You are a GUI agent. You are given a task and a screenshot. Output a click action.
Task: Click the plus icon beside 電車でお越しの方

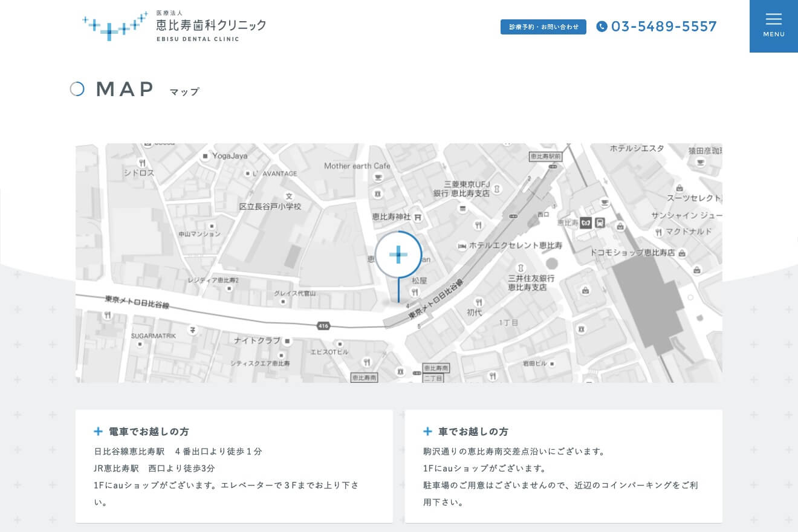pos(98,431)
